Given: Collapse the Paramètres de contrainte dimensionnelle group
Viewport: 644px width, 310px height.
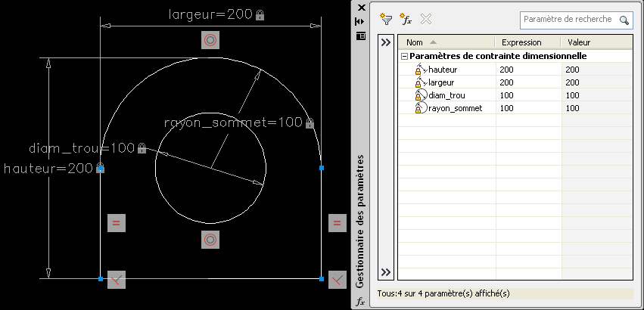Looking at the screenshot, I should click(x=404, y=56).
